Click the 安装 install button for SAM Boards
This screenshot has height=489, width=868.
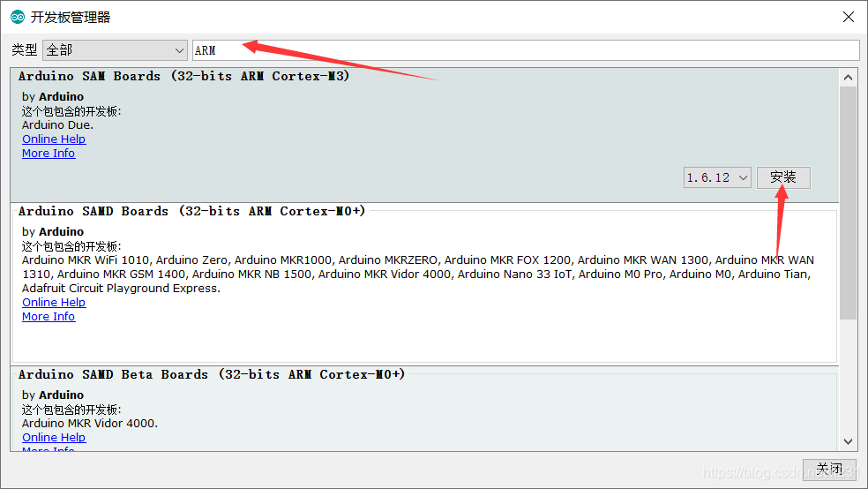tap(783, 177)
